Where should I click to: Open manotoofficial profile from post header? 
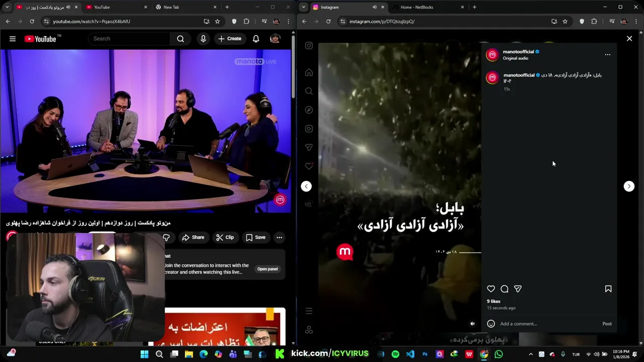tap(518, 52)
